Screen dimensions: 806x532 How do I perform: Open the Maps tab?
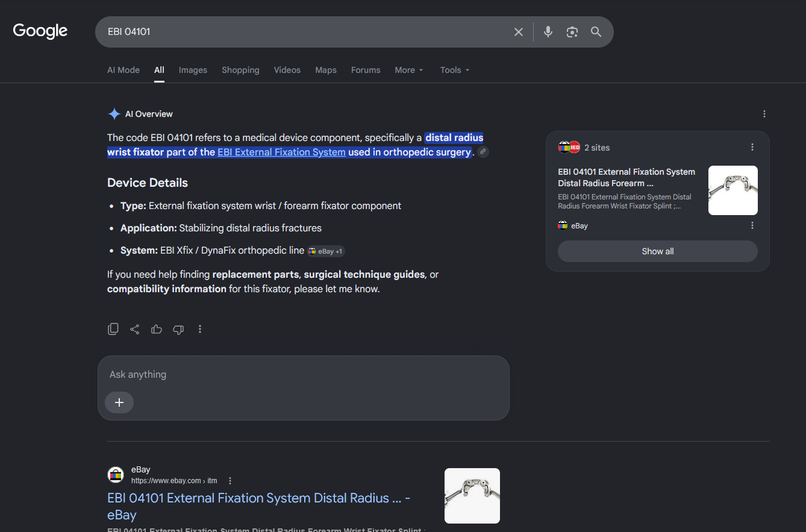[326, 70]
